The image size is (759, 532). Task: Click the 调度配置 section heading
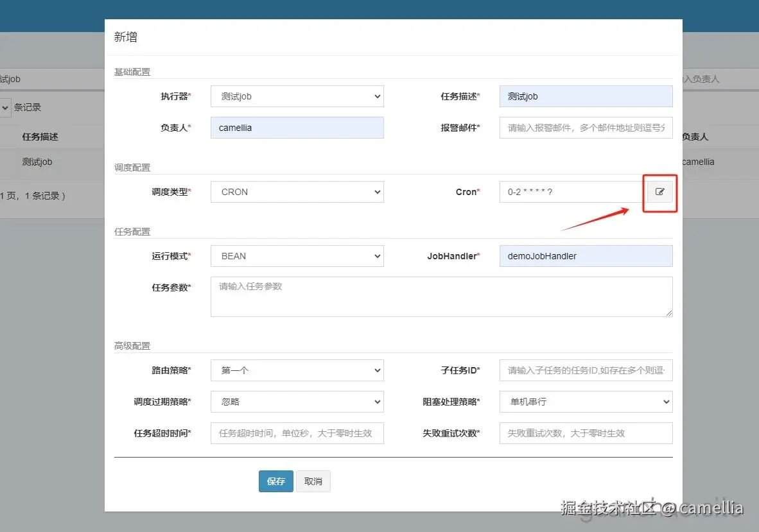point(132,168)
